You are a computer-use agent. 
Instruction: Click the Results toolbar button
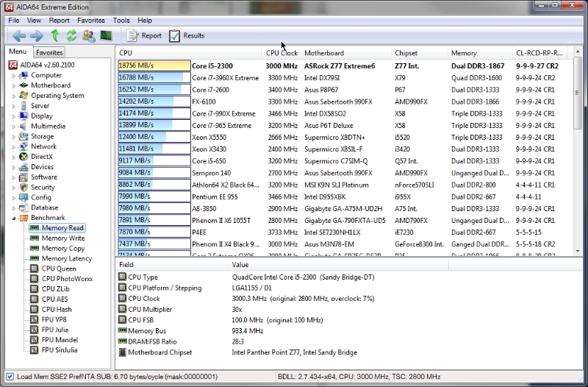tap(187, 35)
